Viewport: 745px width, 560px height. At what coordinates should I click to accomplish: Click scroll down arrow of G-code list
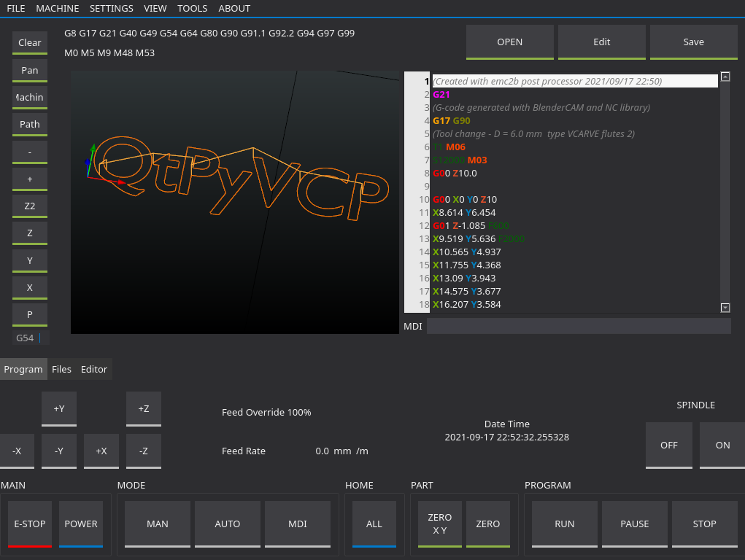[725, 308]
